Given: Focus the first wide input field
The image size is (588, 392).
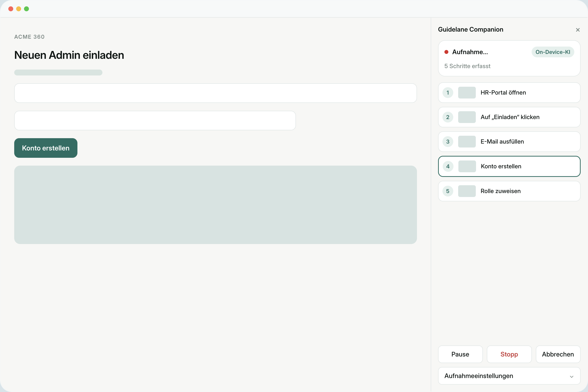Looking at the screenshot, I should click(x=216, y=93).
